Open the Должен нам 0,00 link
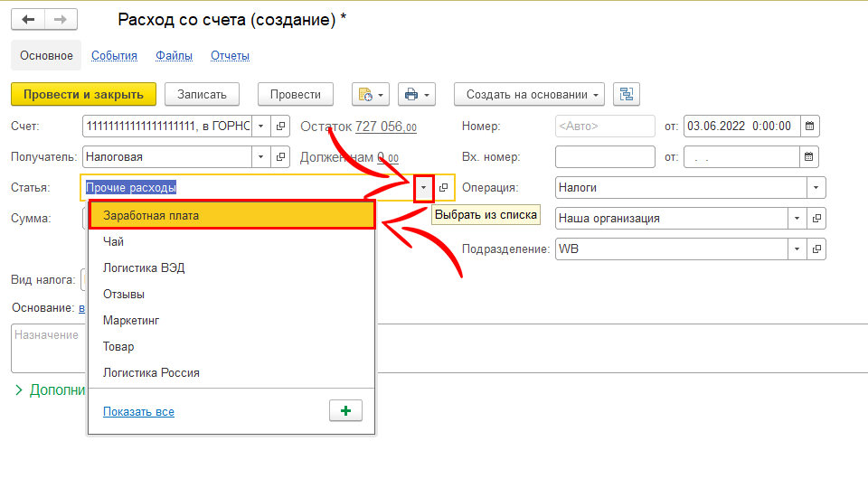This screenshot has height=488, width=868. [388, 157]
